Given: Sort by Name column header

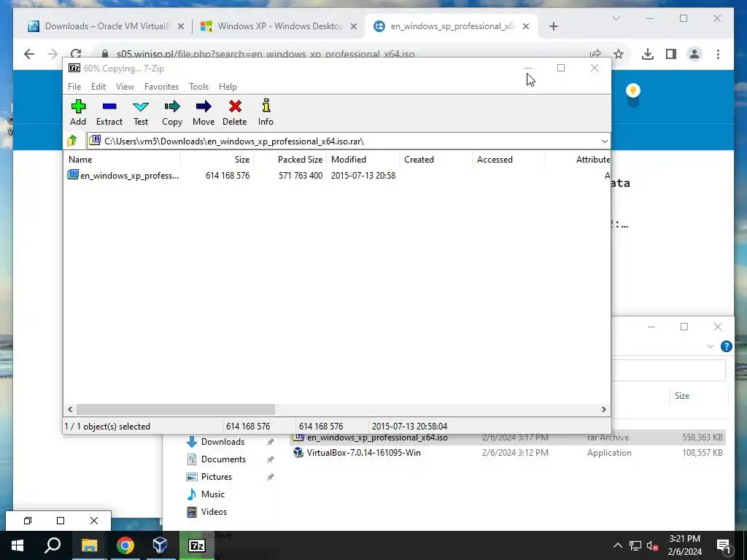Looking at the screenshot, I should 122,160.
